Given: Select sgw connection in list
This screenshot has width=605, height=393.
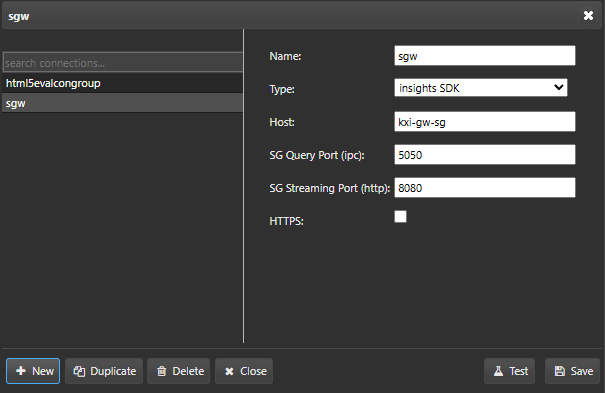Looking at the screenshot, I should point(123,103).
